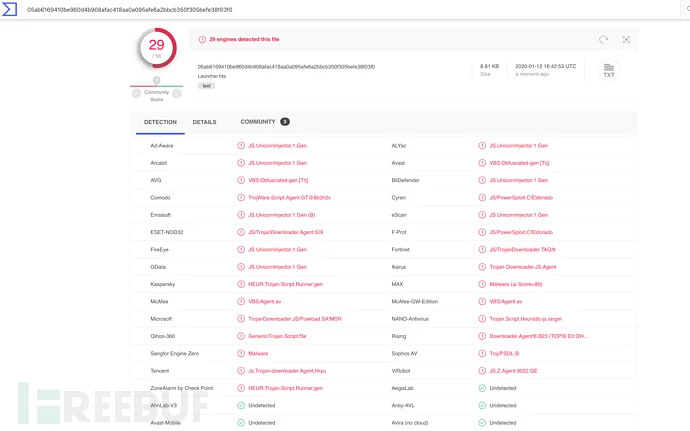Click the GData engine name
This screenshot has width=690, height=431.
pos(158,267)
